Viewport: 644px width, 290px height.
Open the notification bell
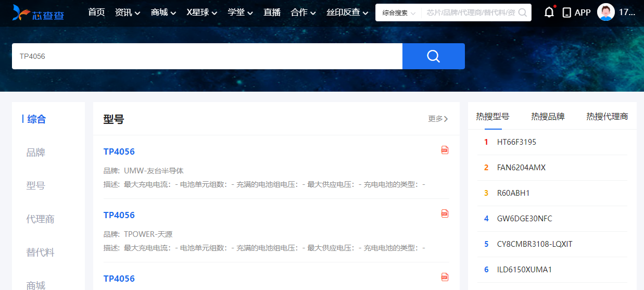point(549,12)
